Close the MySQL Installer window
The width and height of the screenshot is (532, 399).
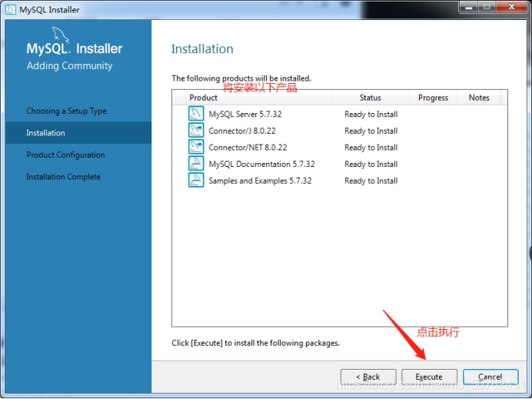pos(512,7)
